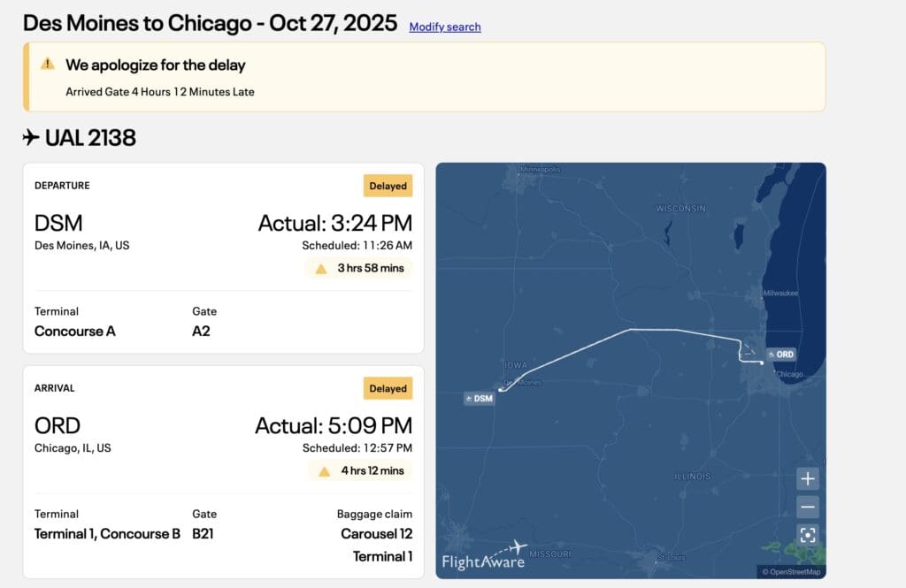Click the arrival delay warning triangle
This screenshot has width=906, height=588.
[325, 471]
